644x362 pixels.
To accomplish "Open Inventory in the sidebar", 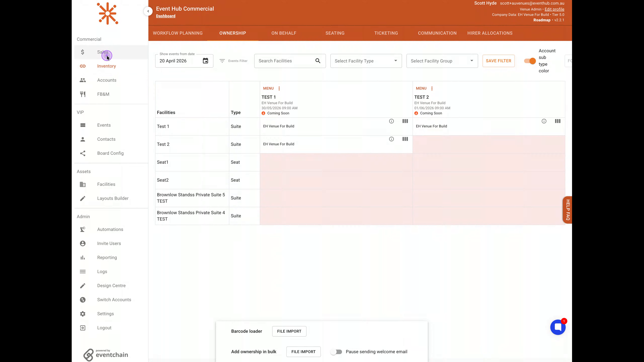I will (111, 66).
